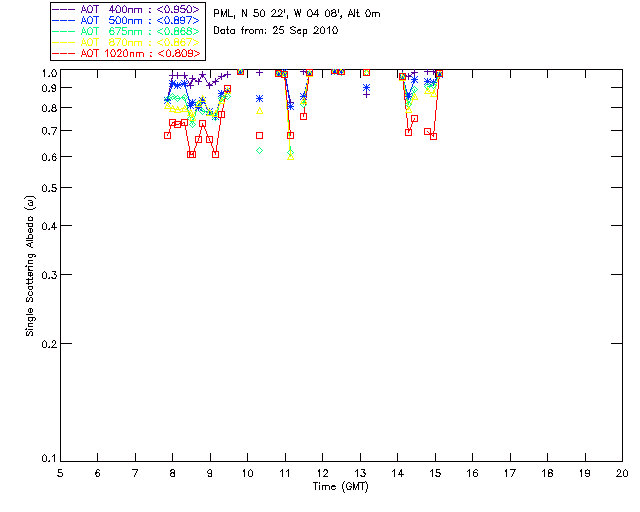The image size is (640, 512).
Task: Click the 'PML, N 50 22', W 04 08', Alt 0m' title
Action: click(x=297, y=13)
